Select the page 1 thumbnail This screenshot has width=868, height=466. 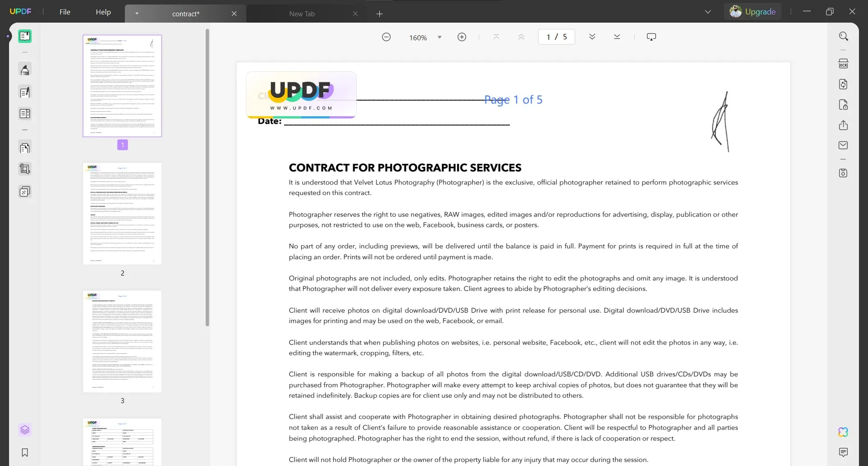click(x=122, y=86)
